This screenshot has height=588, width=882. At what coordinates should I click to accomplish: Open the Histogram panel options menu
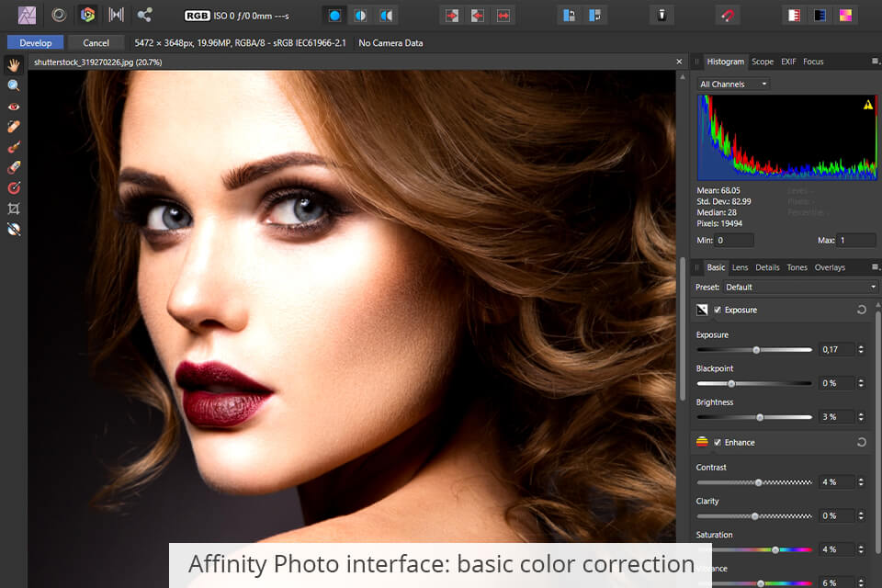875,62
